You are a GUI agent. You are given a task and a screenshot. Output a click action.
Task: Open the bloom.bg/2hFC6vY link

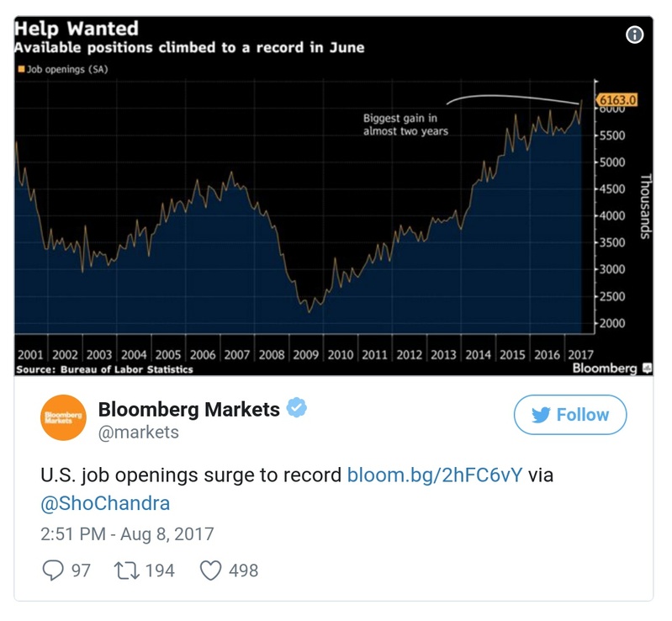434,475
